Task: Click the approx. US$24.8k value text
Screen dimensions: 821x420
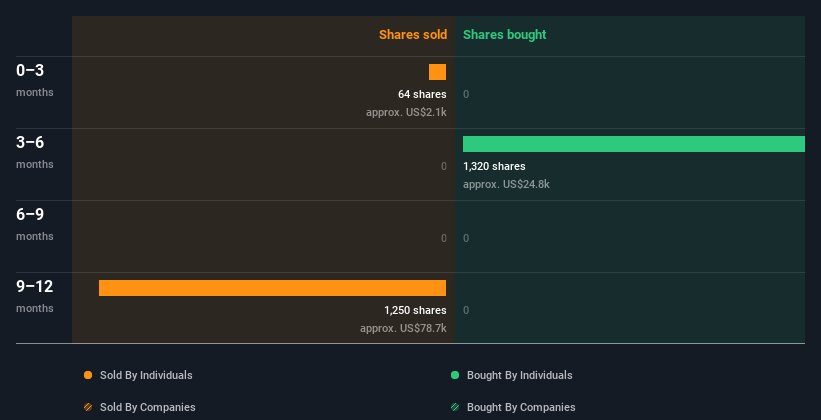Action: click(506, 184)
